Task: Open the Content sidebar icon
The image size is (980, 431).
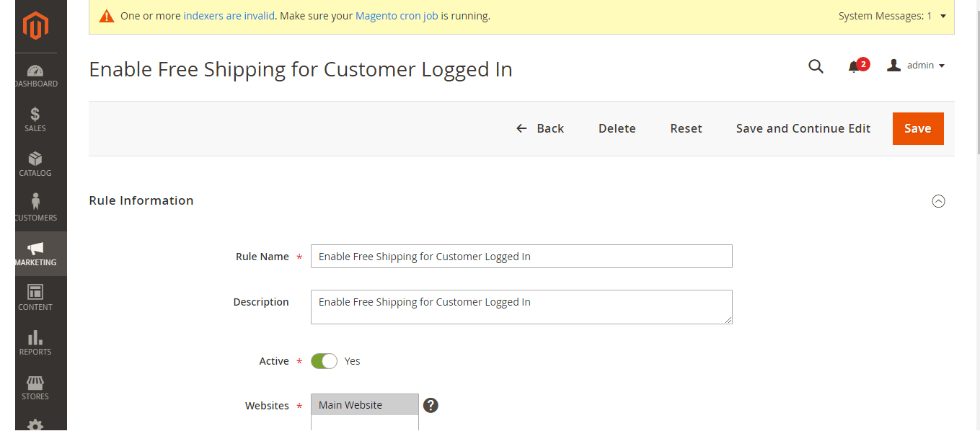Action: [35, 298]
